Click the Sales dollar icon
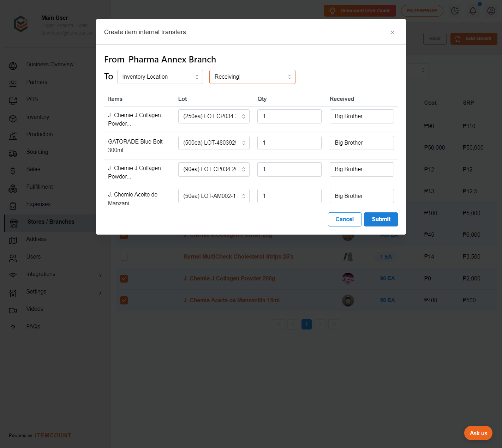 [x=13, y=171]
